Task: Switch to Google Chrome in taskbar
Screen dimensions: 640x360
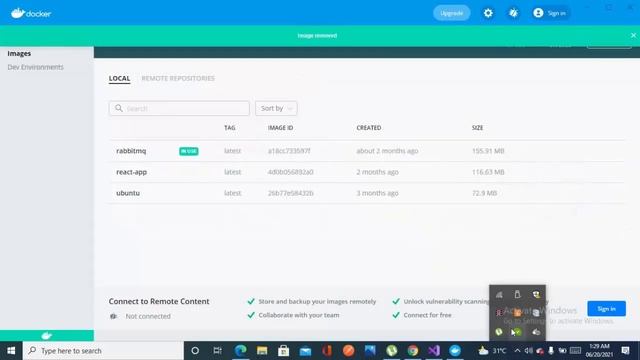Action: tap(413, 351)
